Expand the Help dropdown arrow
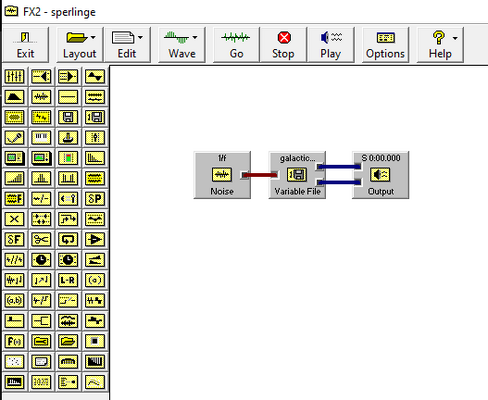 pos(455,38)
